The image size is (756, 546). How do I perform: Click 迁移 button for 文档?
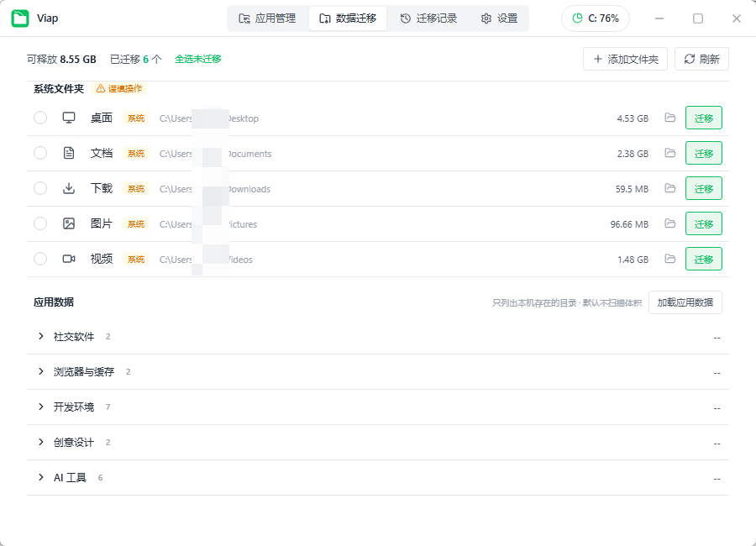click(703, 153)
